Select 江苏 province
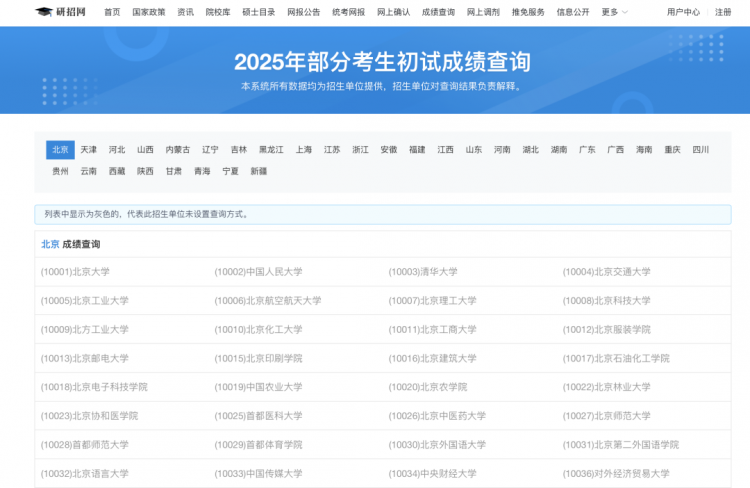This screenshot has height=488, width=750. point(332,150)
